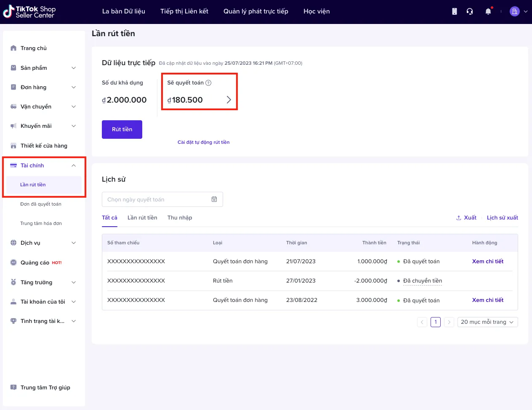Select the Tất cả history tab
The image size is (532, 410).
(x=109, y=218)
